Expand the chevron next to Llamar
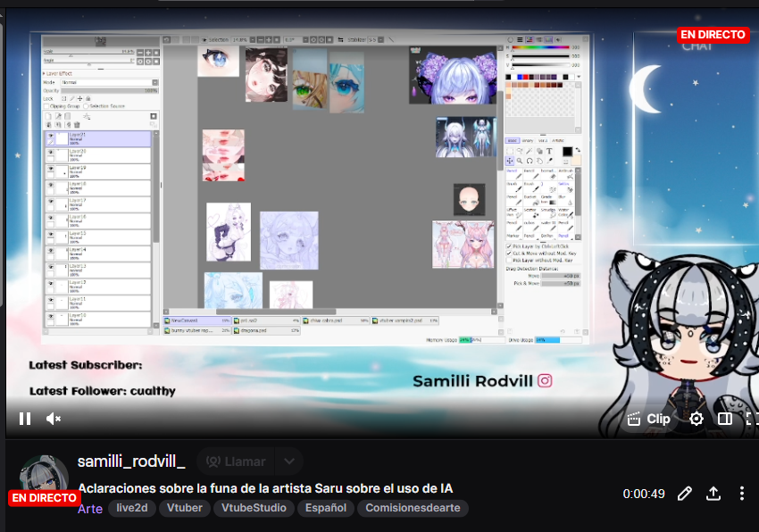 click(x=289, y=461)
